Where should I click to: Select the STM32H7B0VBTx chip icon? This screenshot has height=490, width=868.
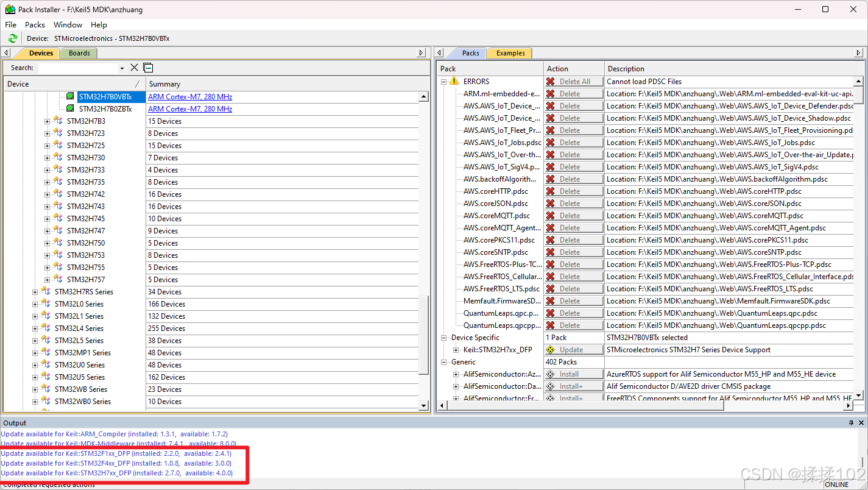click(71, 96)
